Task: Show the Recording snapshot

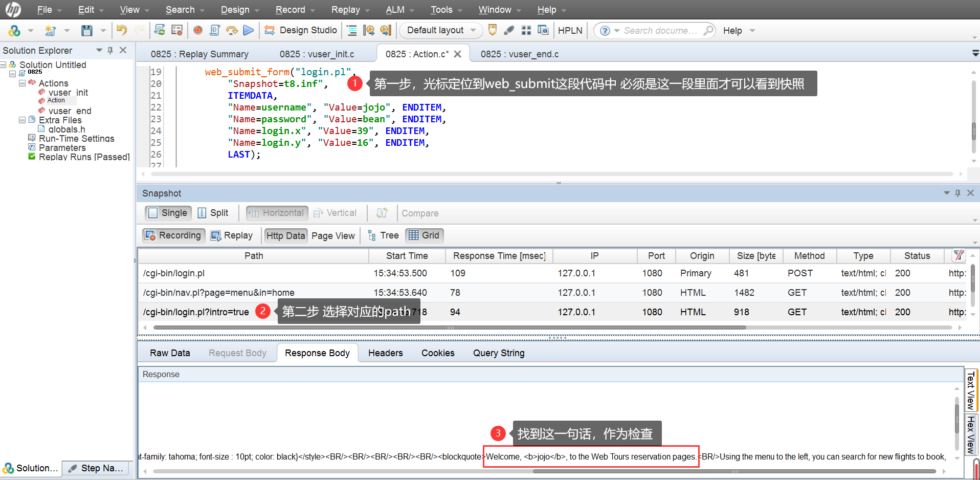Action: click(x=174, y=235)
